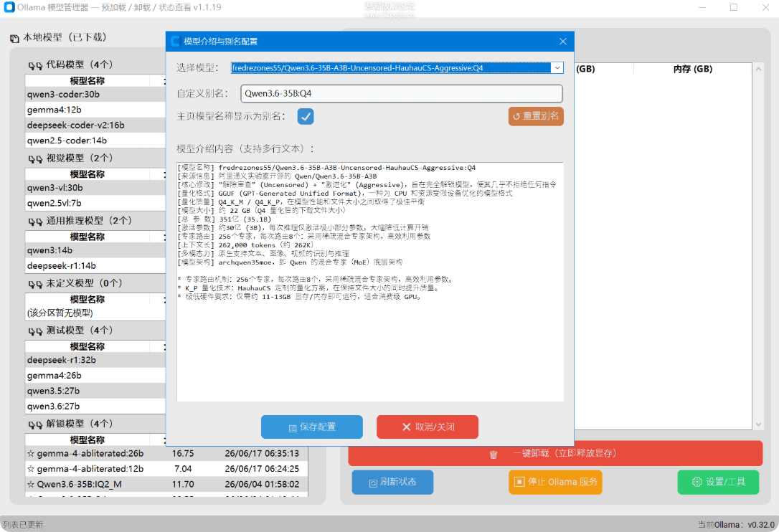Click the 一键卸载 (立即释放显存) button

(x=555, y=453)
